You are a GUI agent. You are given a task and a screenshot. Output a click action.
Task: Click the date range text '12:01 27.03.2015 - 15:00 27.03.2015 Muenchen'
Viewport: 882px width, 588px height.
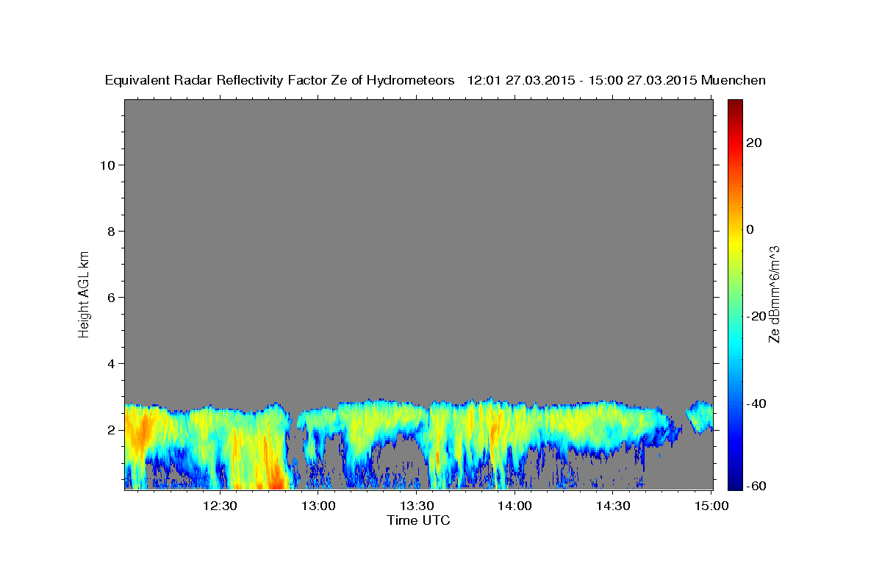(x=617, y=80)
